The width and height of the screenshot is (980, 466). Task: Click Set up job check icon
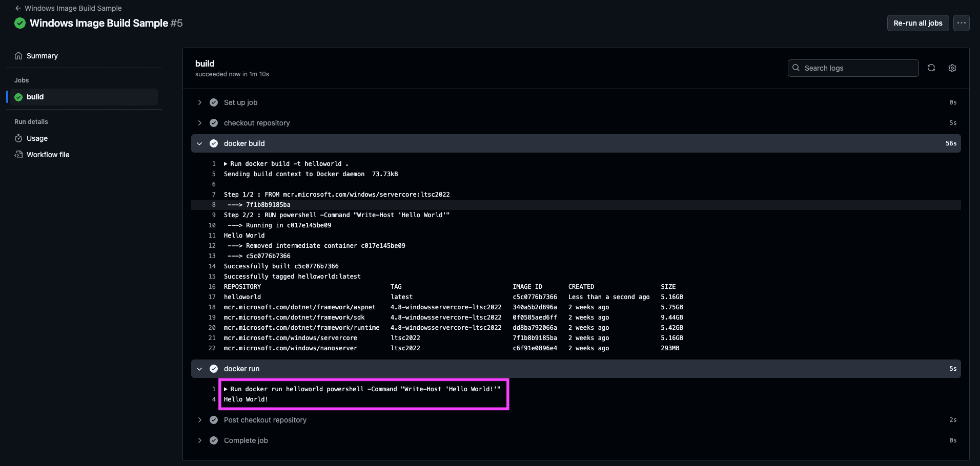point(214,102)
